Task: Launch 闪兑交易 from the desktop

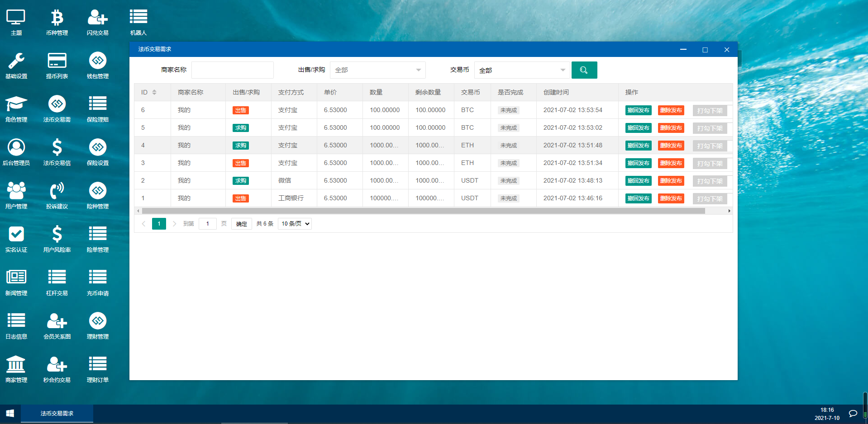Action: [x=98, y=22]
